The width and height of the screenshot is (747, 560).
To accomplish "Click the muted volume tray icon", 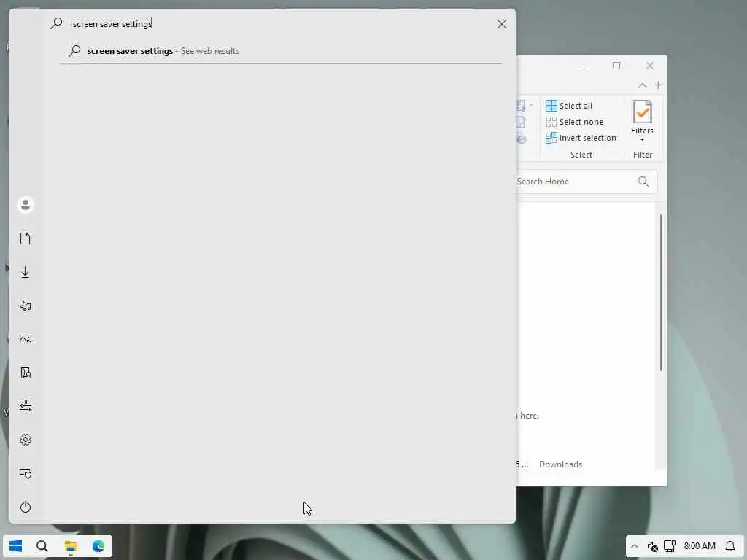I will tap(653, 546).
